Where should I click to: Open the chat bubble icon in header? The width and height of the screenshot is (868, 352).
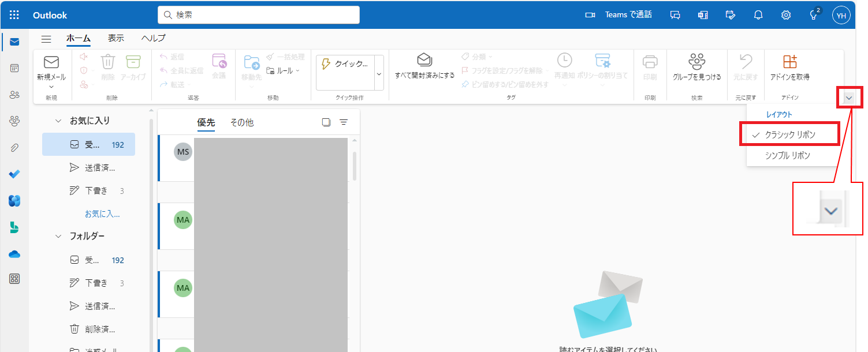(675, 15)
